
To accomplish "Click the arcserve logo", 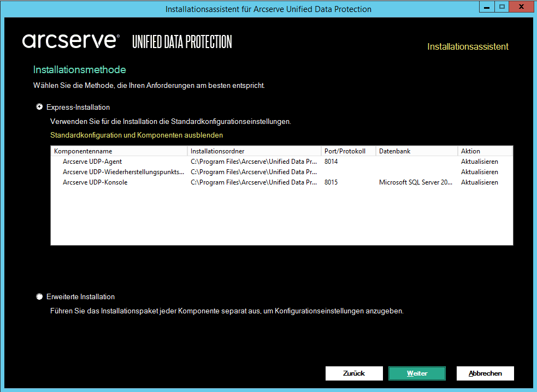I will pyautogui.click(x=71, y=41).
